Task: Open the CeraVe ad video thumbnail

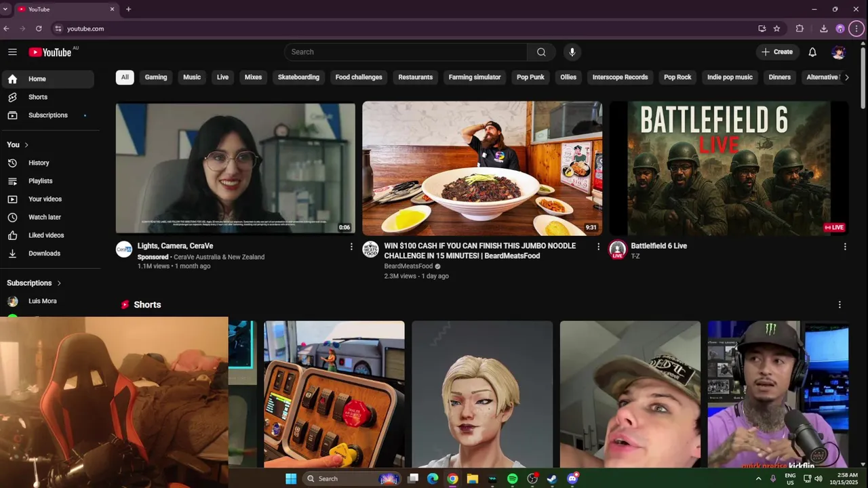Action: [x=235, y=168]
